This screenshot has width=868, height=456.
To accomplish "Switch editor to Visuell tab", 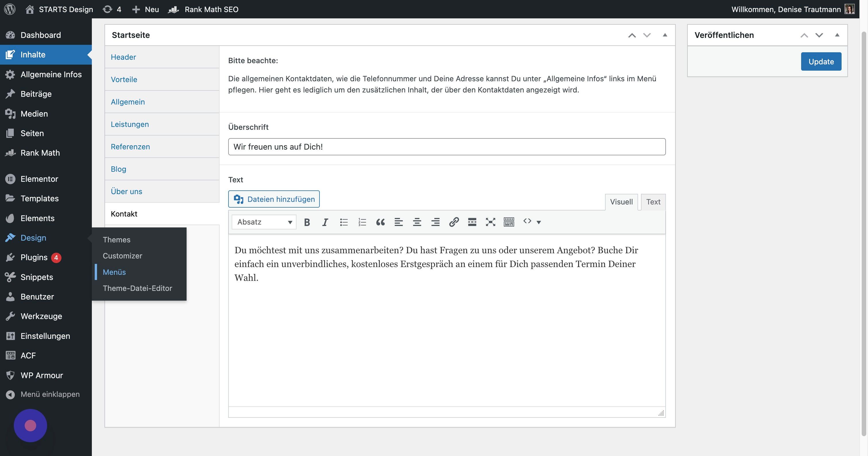I will [621, 202].
